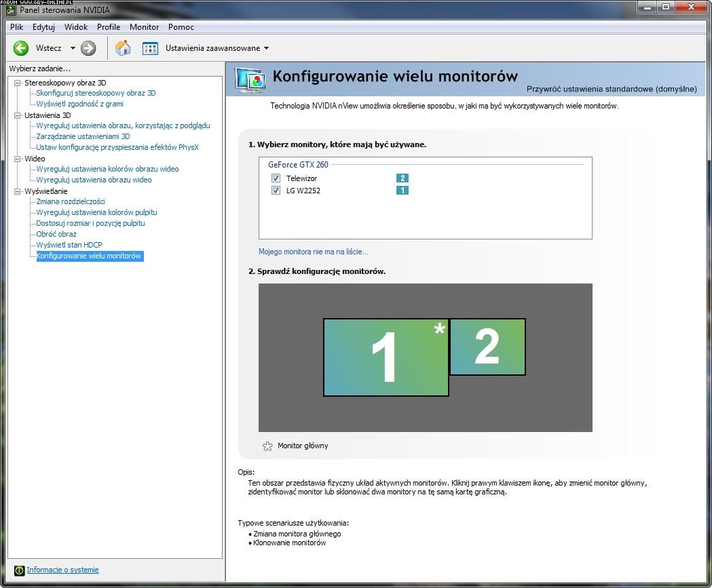
Task: Open Zarządzanie ustawieniami 3D
Action: [83, 136]
